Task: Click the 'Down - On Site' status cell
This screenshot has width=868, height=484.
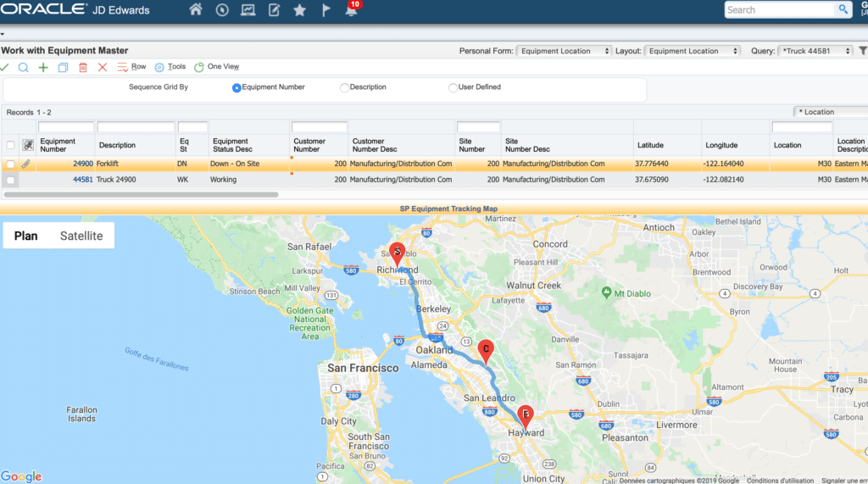Action: click(235, 164)
